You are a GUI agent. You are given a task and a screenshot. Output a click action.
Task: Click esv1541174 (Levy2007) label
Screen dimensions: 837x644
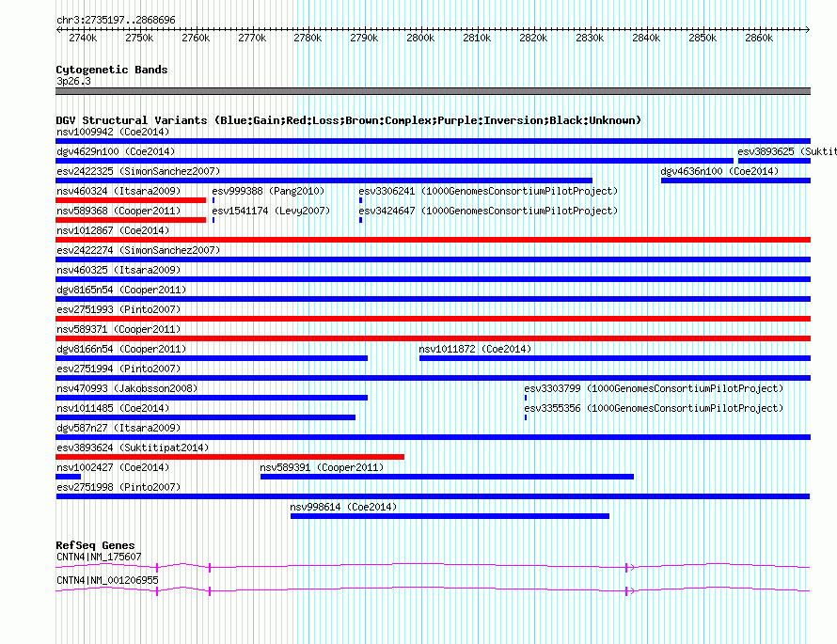coord(271,211)
